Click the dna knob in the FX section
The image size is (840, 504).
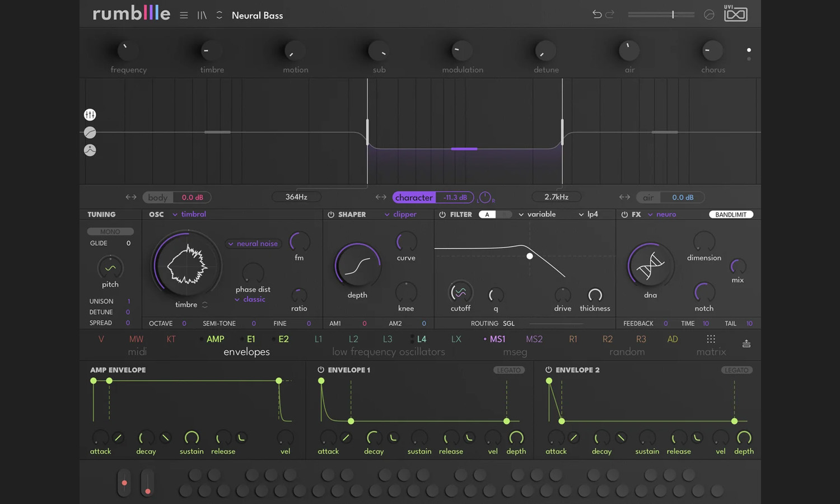click(650, 265)
